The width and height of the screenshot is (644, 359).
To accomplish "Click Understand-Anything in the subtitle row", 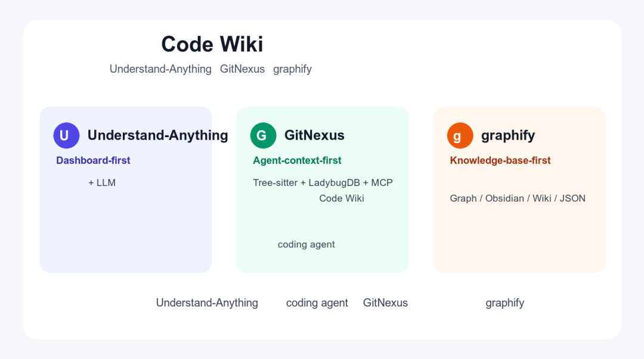I will click(x=160, y=69).
